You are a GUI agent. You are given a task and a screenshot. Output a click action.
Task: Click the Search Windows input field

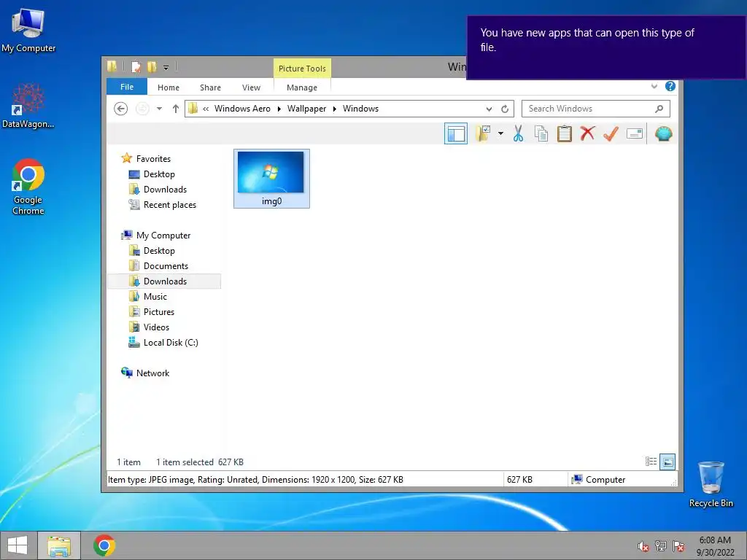(x=595, y=109)
